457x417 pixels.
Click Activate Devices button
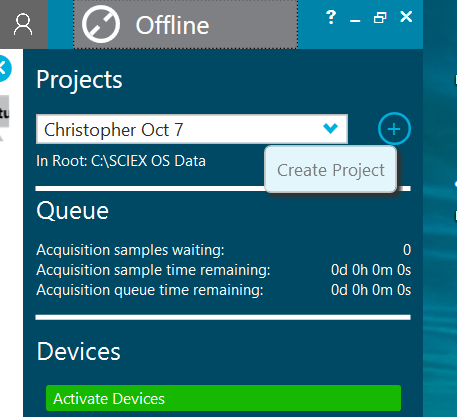click(223, 398)
